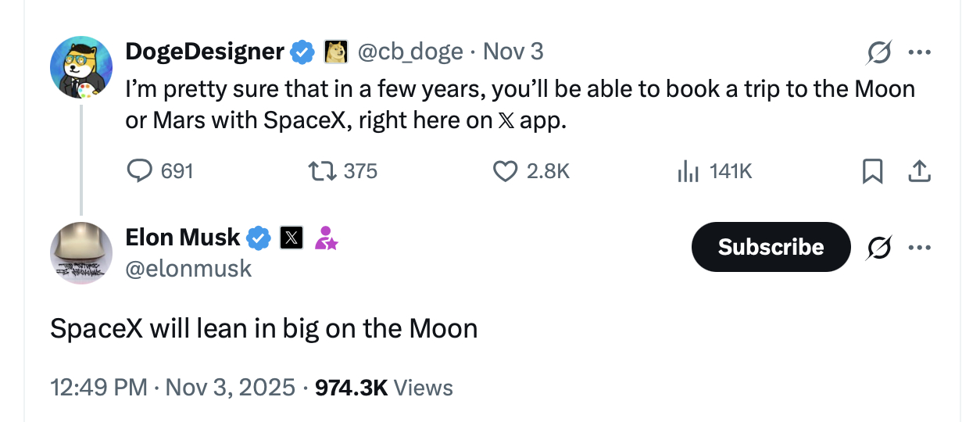Open the DogeDesigner display name link
980x422 pixels.
click(205, 52)
